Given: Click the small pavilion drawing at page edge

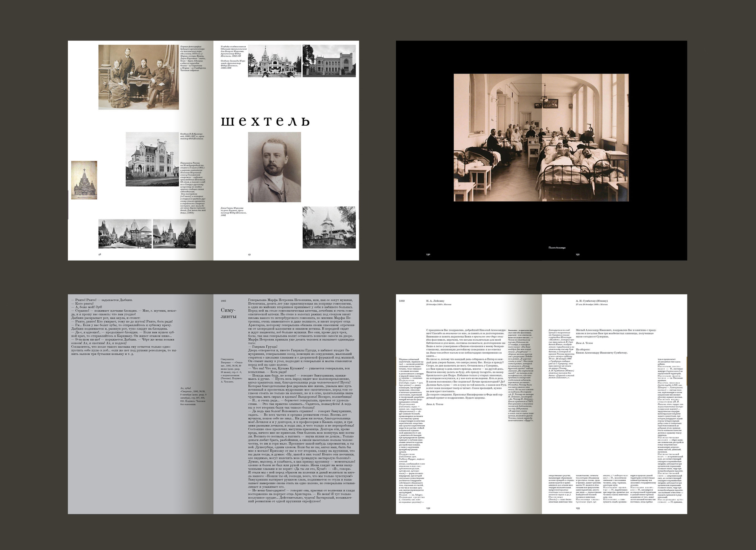Looking at the screenshot, I should [x=84, y=180].
